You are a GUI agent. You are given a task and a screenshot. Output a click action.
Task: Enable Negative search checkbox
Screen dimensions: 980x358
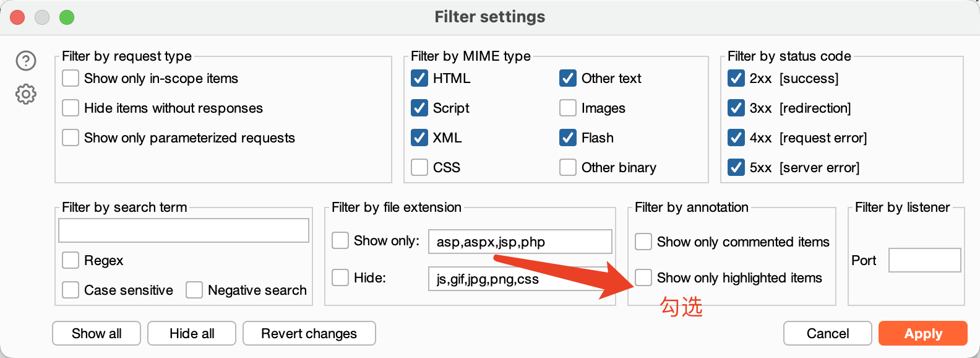(194, 290)
